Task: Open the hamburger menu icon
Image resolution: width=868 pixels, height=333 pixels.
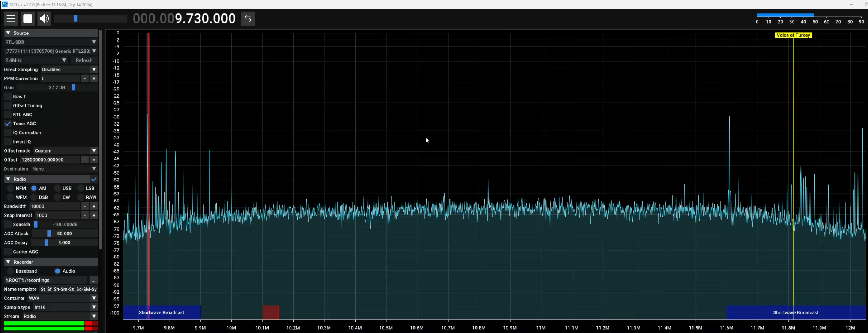Action: pyautogui.click(x=11, y=18)
